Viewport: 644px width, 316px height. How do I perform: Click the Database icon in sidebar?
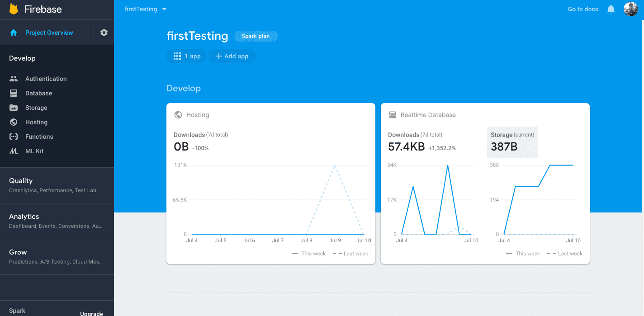pyautogui.click(x=14, y=93)
